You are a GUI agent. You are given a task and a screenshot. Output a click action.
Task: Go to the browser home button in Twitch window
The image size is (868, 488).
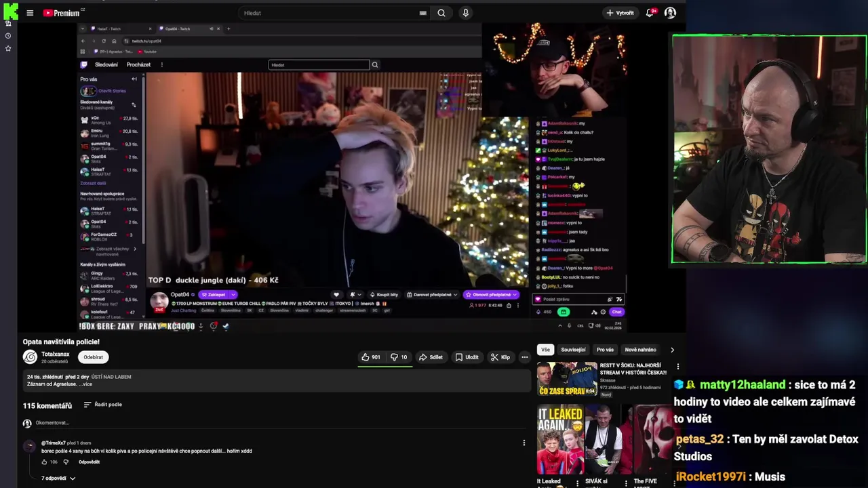tap(114, 41)
